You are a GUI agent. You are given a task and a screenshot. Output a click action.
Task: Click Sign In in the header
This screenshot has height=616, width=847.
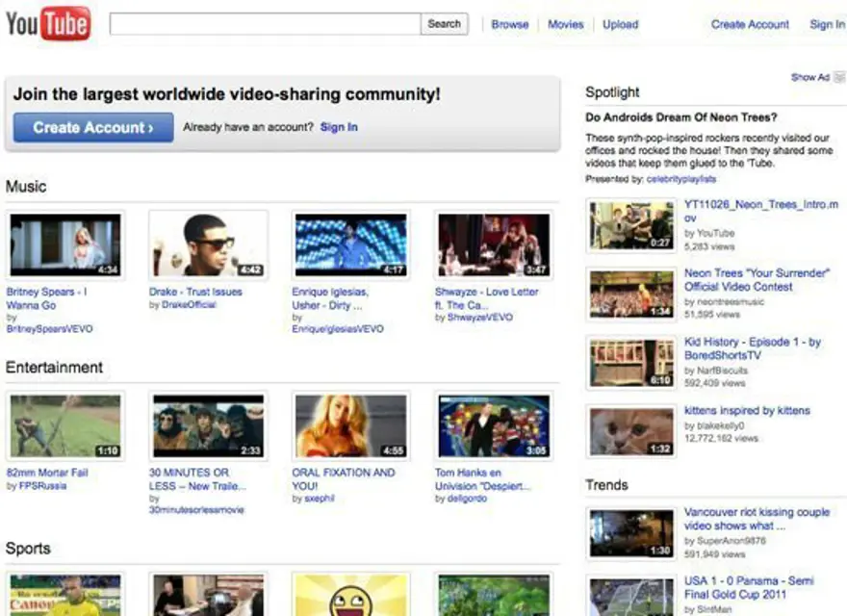[x=827, y=24]
